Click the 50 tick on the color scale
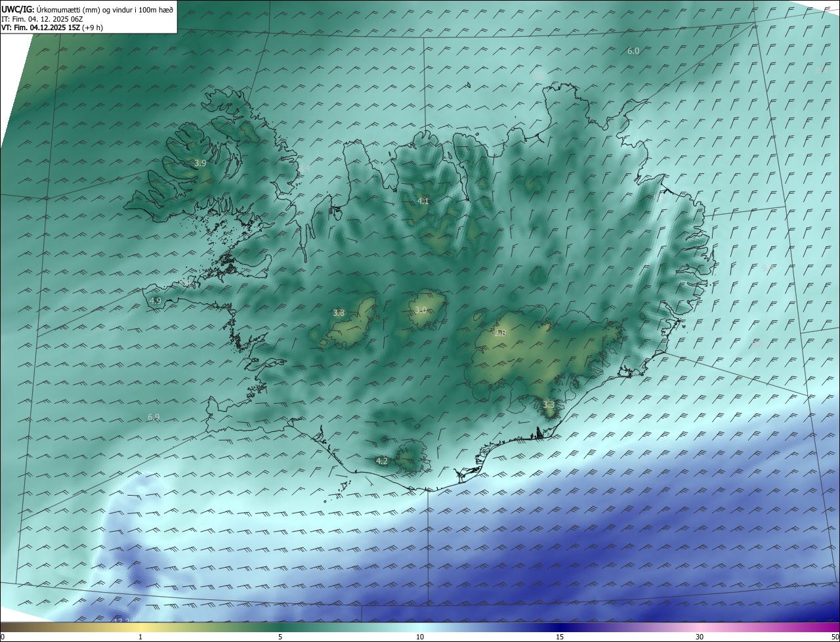This screenshot has width=840, height=642. 835,637
